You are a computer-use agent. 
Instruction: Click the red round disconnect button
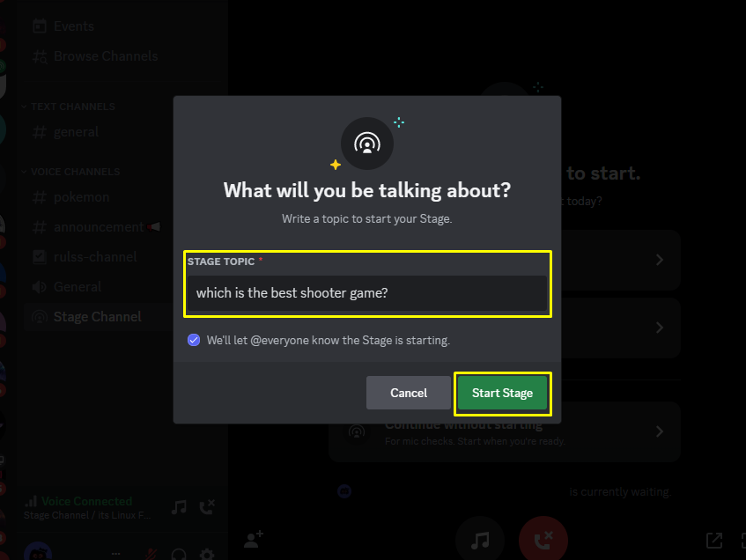543,541
